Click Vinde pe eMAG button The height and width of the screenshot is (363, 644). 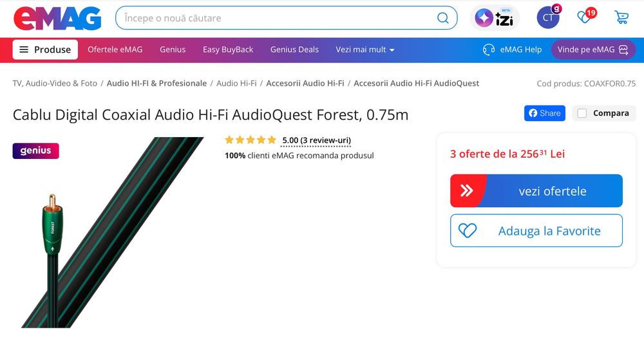coord(593,50)
